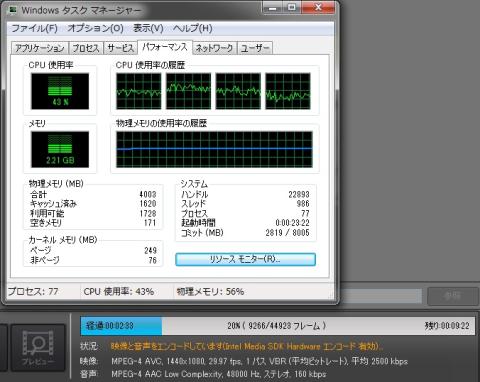
Task: Click the fourth CPU core history graph
Action: tap(288, 91)
